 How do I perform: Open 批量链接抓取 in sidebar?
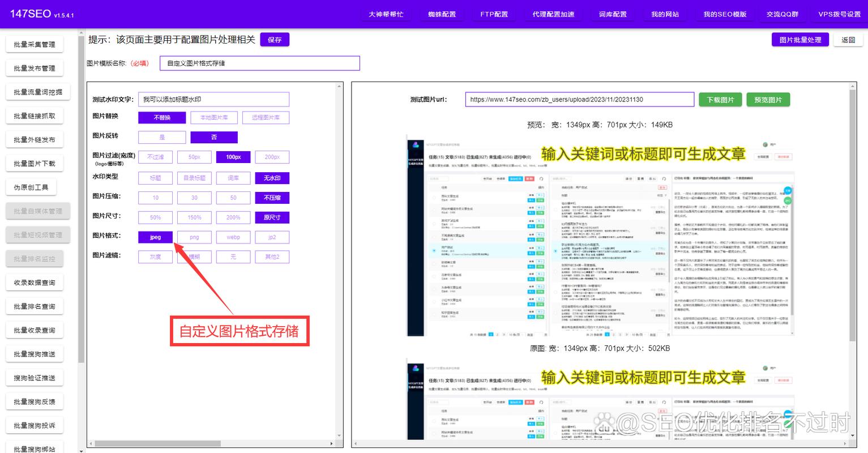click(x=35, y=116)
